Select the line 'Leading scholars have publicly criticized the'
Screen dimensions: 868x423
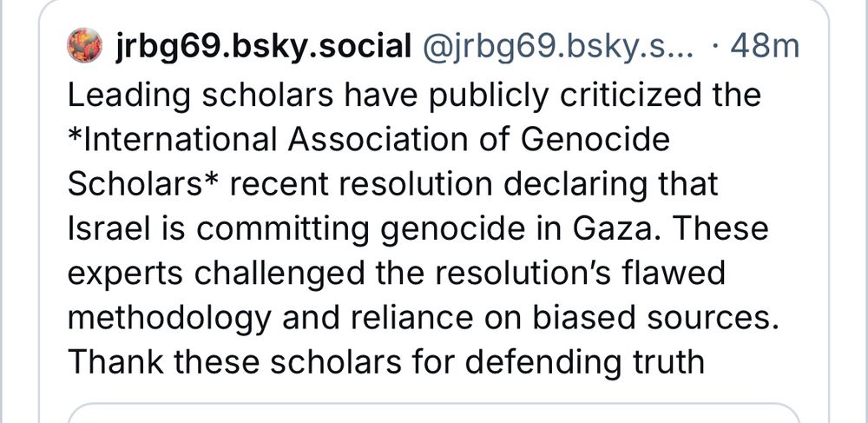[415, 95]
